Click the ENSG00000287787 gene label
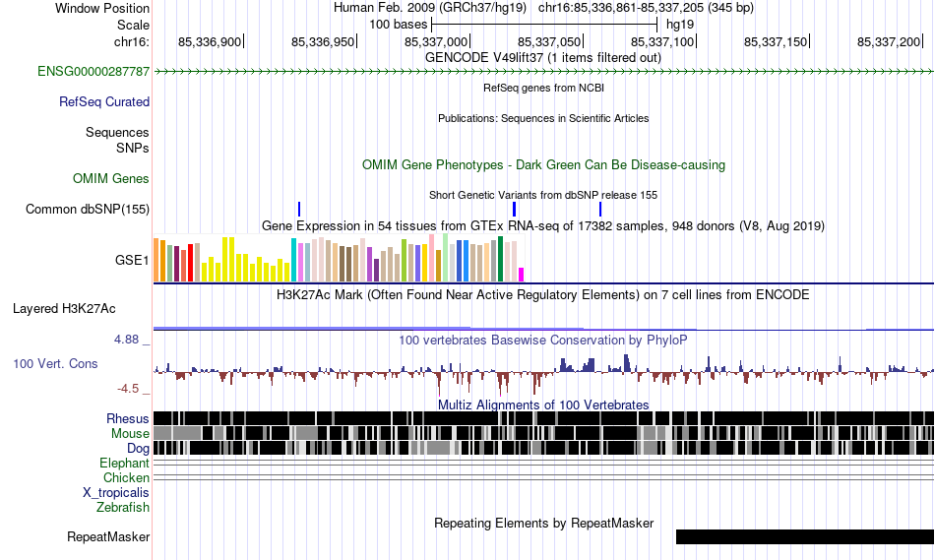This screenshot has height=560, width=935. point(93,72)
